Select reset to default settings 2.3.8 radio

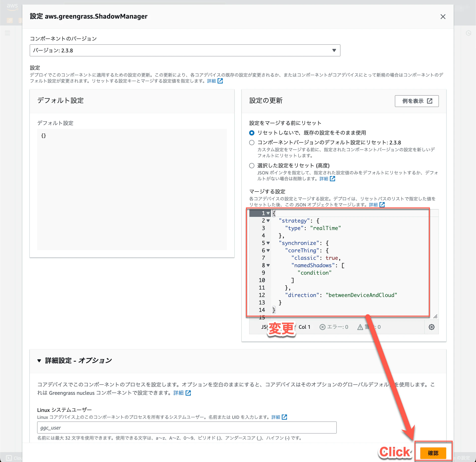pos(252,142)
